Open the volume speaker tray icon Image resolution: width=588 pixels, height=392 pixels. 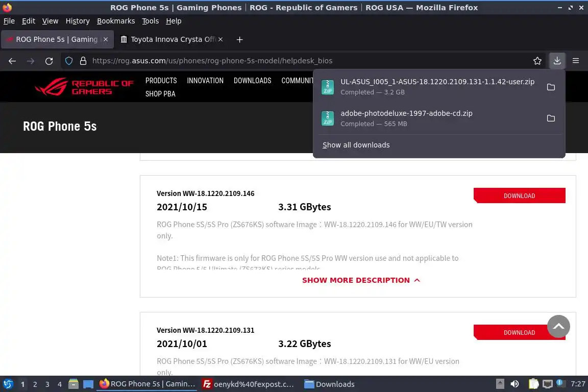(x=515, y=384)
